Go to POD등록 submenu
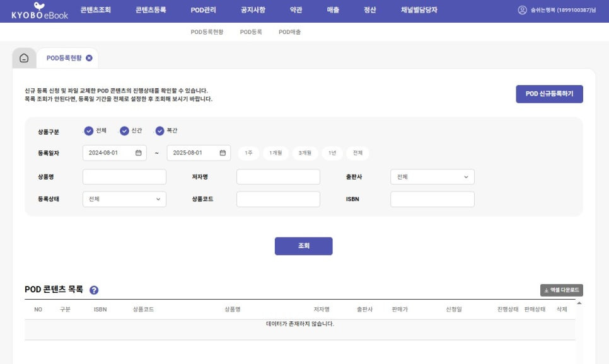 pos(251,32)
